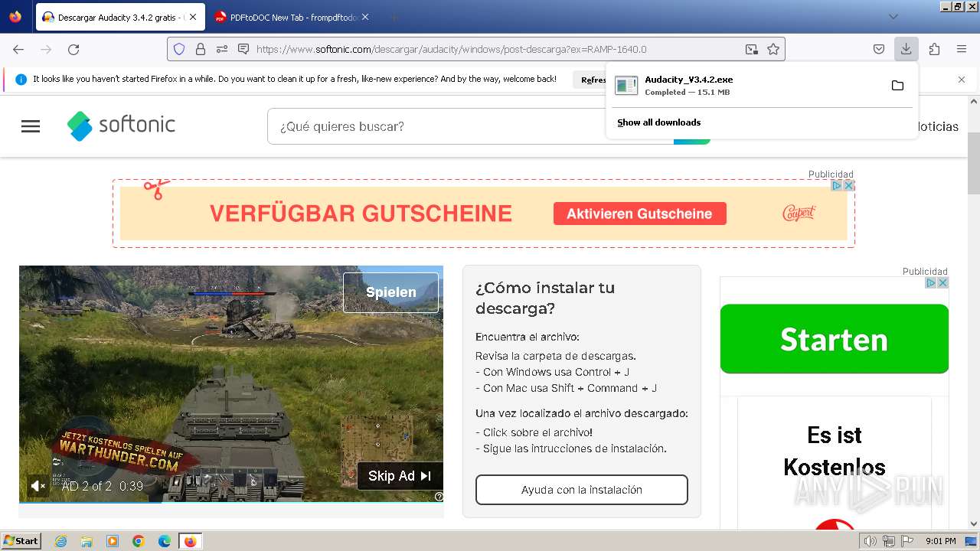Launch Chrome from taskbar

139,541
